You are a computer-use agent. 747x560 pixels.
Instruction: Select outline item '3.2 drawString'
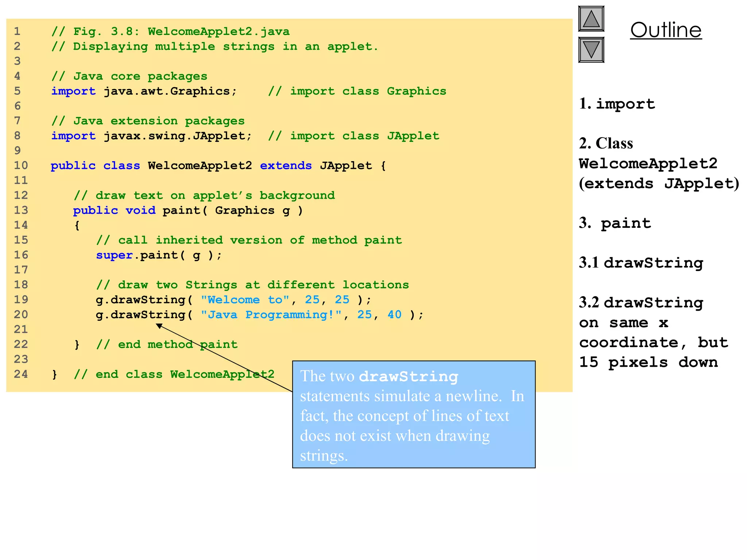[641, 303]
